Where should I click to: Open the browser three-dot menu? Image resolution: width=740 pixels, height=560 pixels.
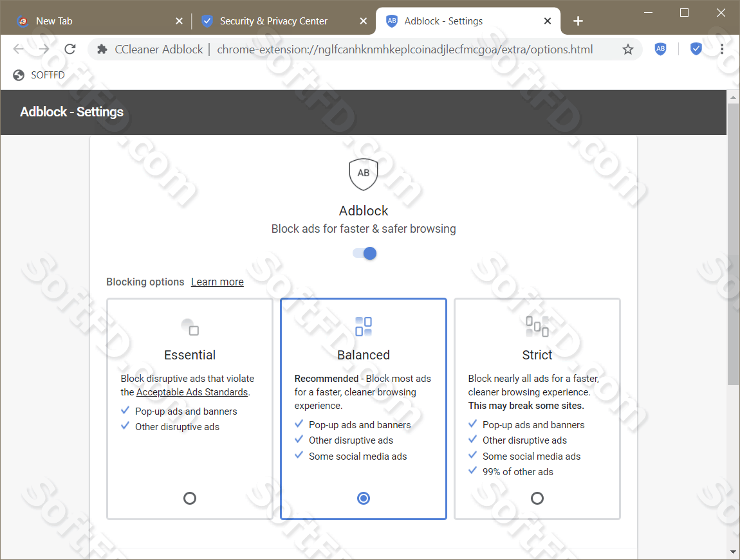(x=722, y=49)
